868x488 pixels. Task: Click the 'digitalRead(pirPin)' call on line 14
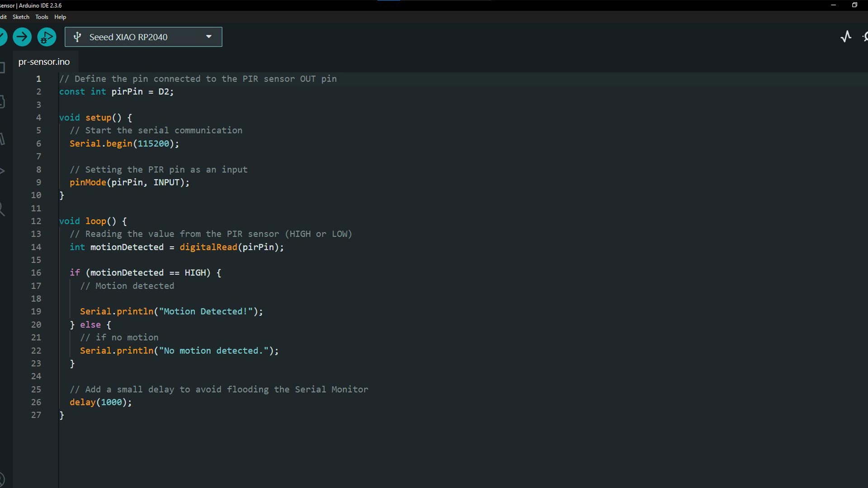pyautogui.click(x=229, y=247)
